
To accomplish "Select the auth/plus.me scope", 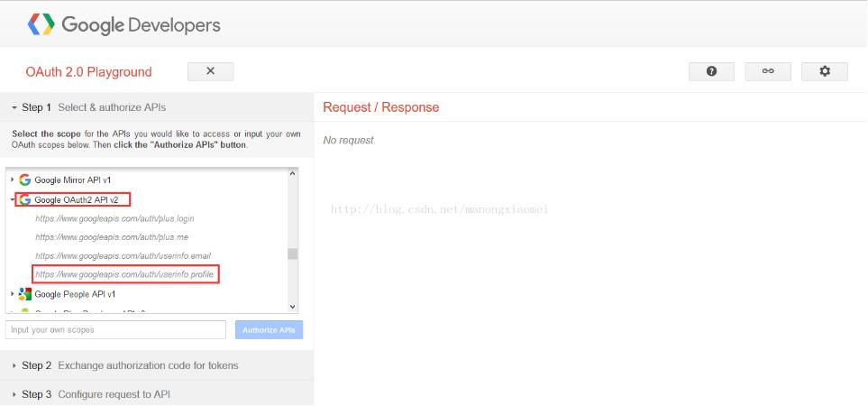I will pos(112,237).
